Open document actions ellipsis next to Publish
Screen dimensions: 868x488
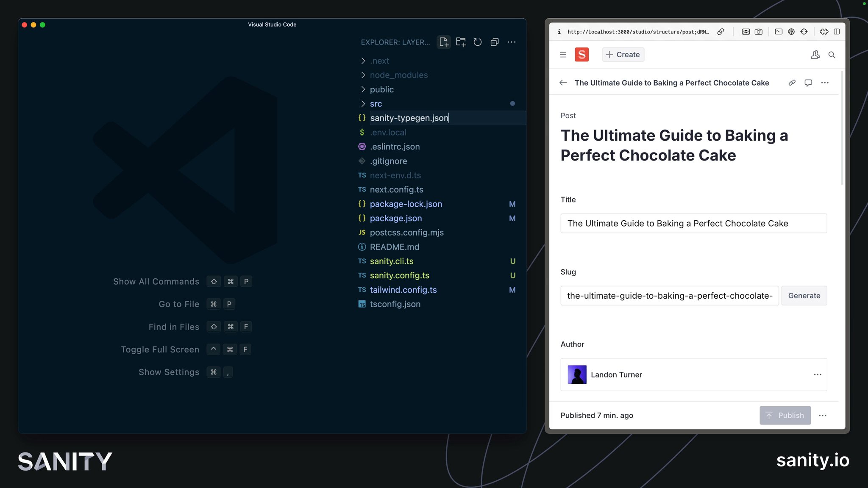[x=823, y=416]
